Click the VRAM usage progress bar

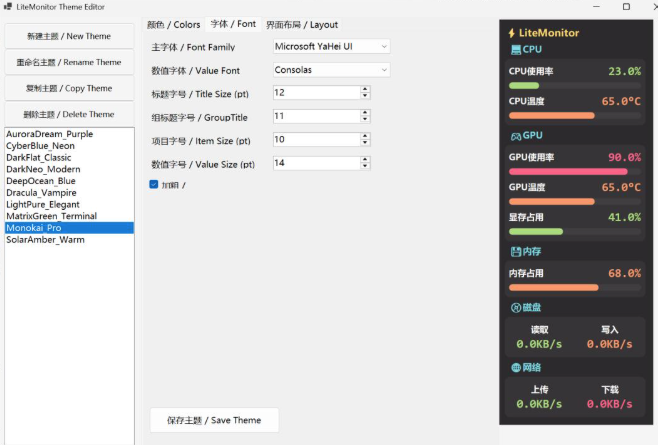tap(575, 231)
